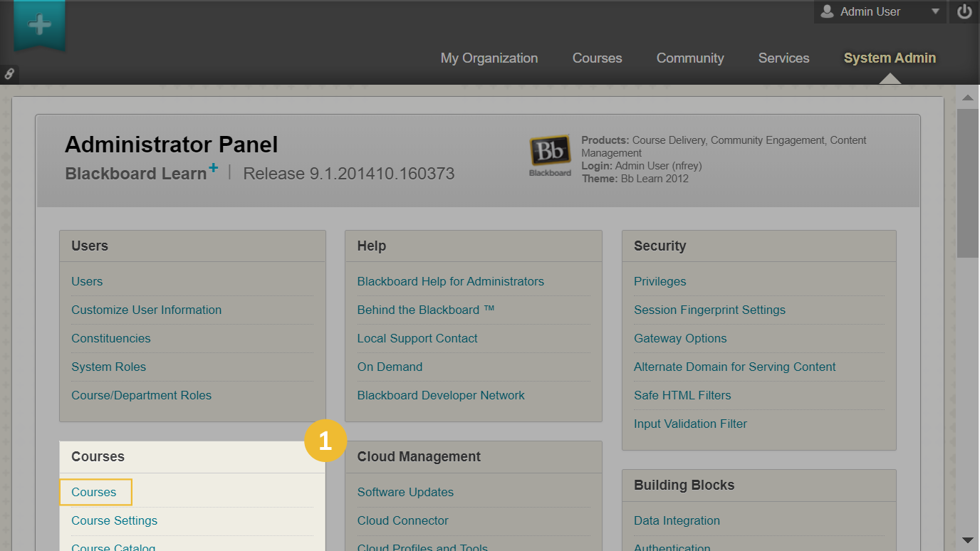Open Data Integration

pyautogui.click(x=677, y=521)
